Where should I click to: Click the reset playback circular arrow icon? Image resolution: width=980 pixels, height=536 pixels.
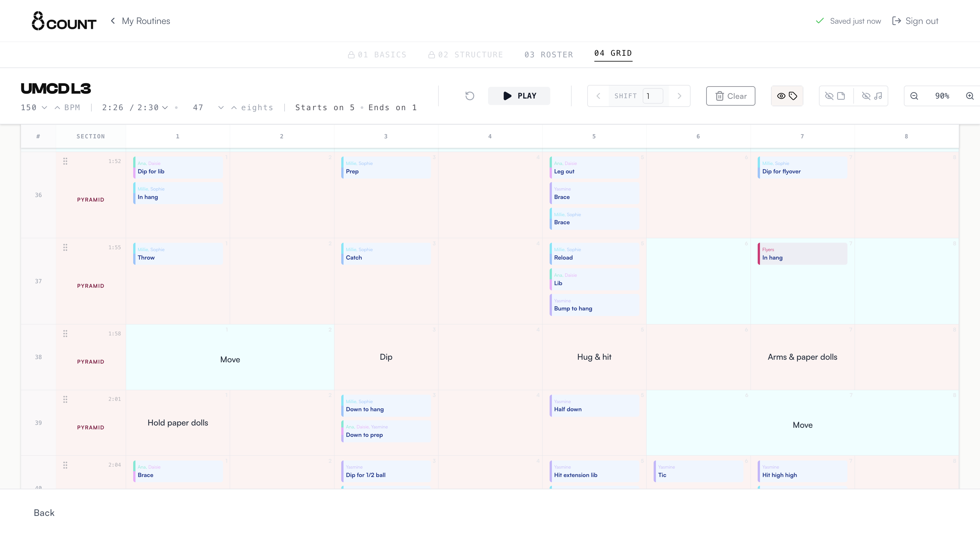point(470,96)
